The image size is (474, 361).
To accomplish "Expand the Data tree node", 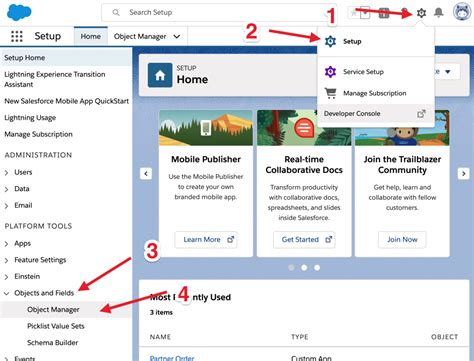I will (7, 189).
